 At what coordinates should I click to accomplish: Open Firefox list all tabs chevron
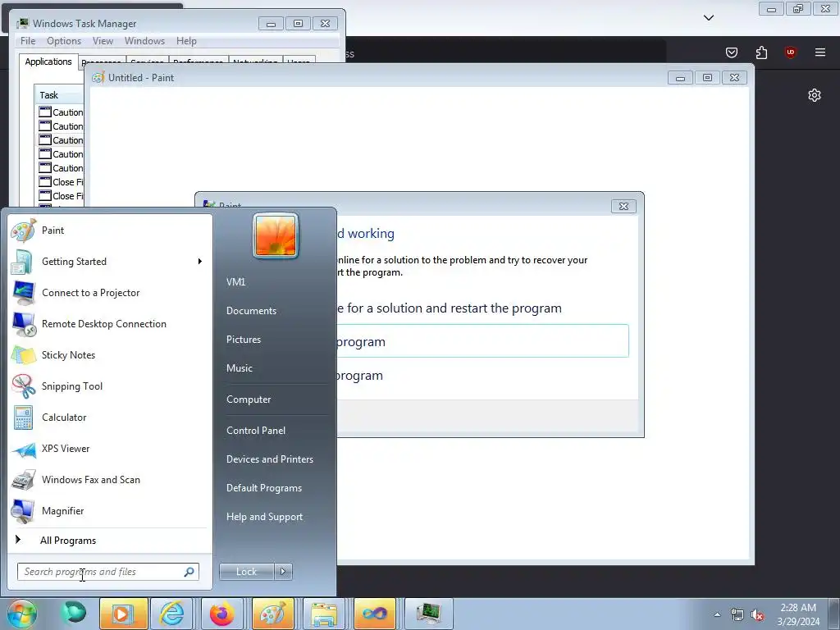[x=709, y=18]
